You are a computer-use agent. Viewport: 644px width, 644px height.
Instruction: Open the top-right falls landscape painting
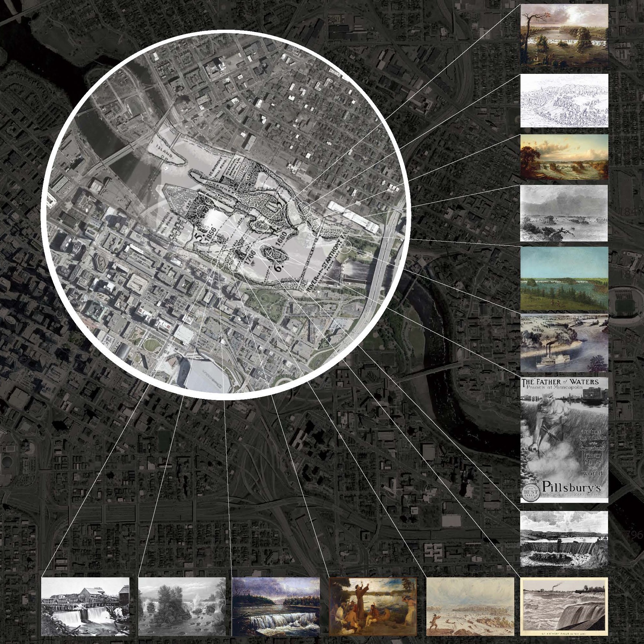564,35
